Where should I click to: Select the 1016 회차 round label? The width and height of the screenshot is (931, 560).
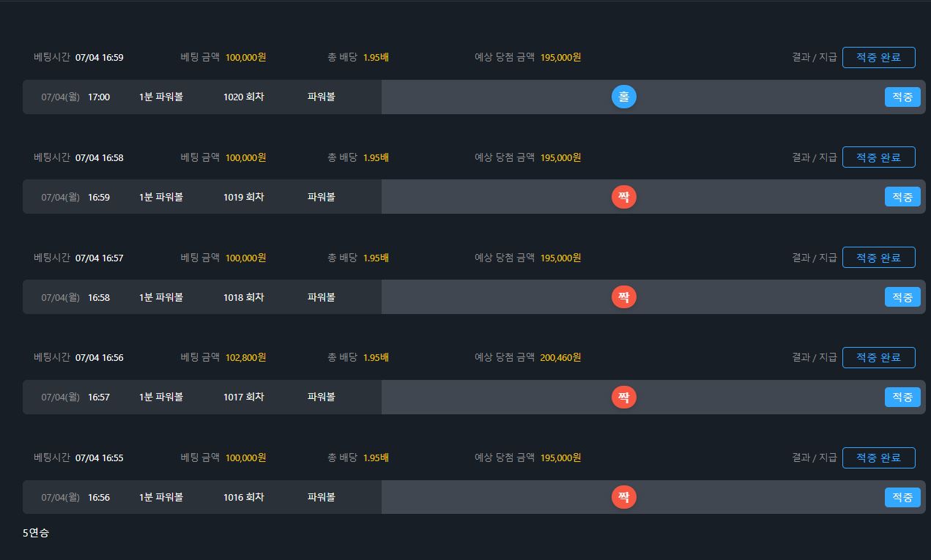[x=243, y=497]
